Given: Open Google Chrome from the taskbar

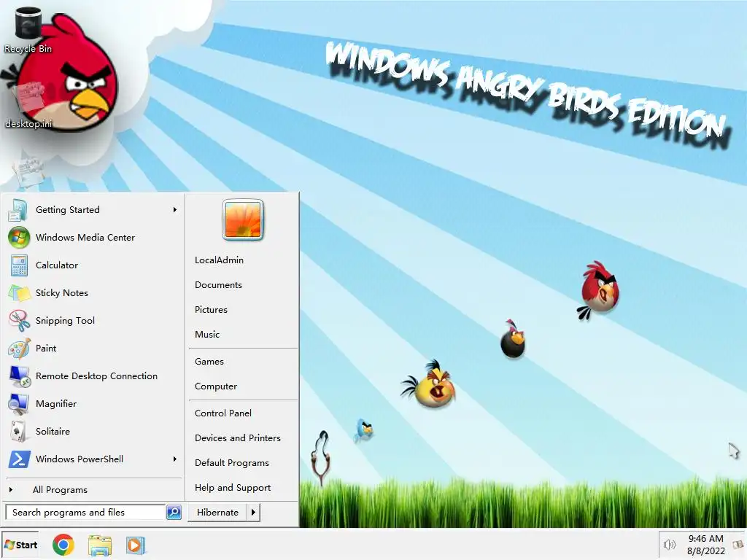Looking at the screenshot, I should coord(63,545).
